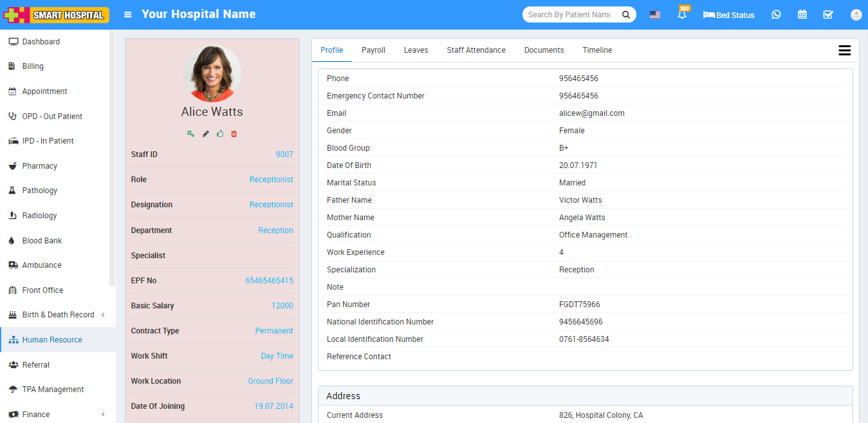Click the red trash delete staff icon
868x423 pixels.
coord(234,134)
